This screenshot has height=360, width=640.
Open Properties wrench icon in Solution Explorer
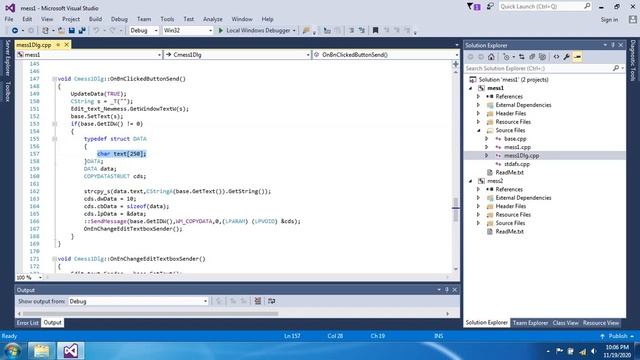[x=567, y=57]
